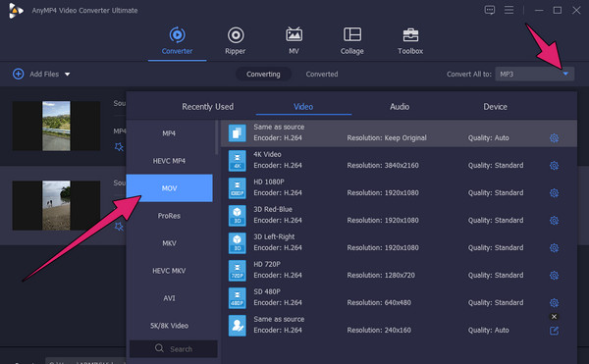Select MP4 format in list
The image size is (589, 364).
pyautogui.click(x=170, y=133)
